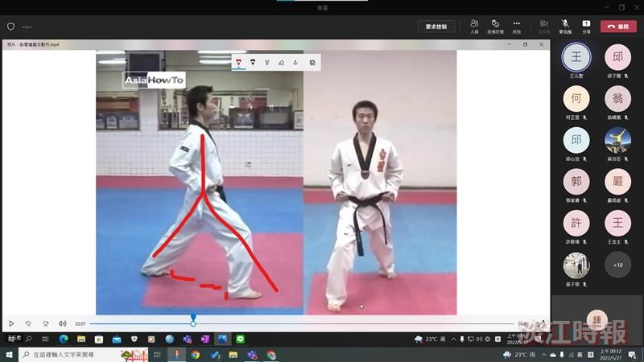Show the +10 more participants
644x362 pixels.
617,265
